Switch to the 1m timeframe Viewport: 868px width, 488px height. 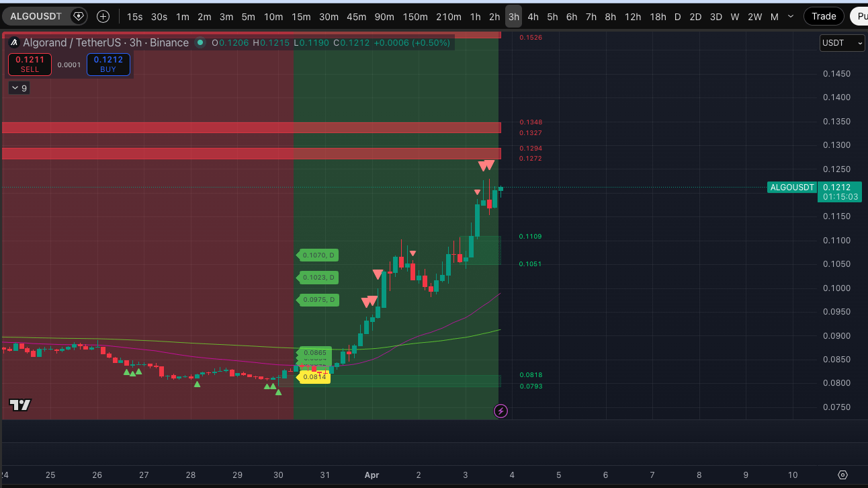click(182, 17)
